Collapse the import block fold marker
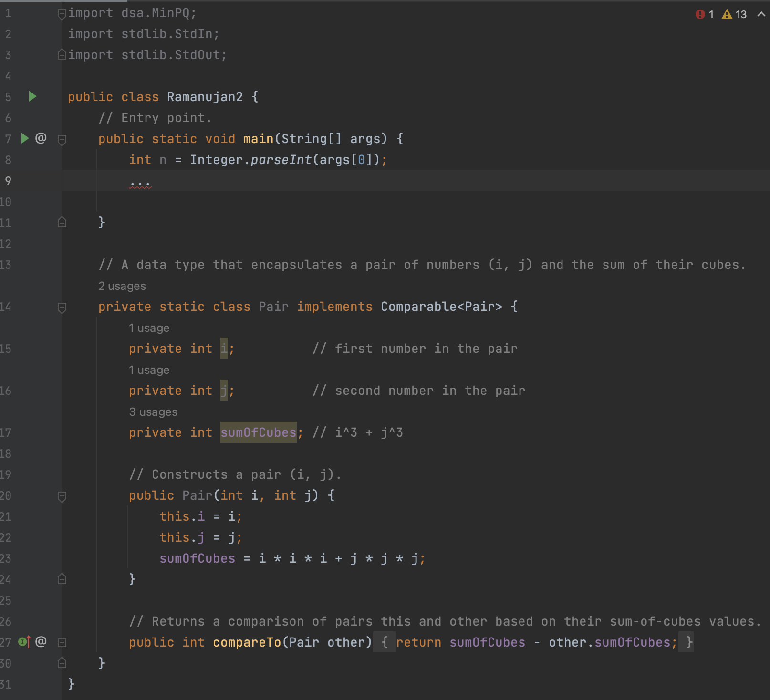Screen dimensions: 770x700 point(62,14)
